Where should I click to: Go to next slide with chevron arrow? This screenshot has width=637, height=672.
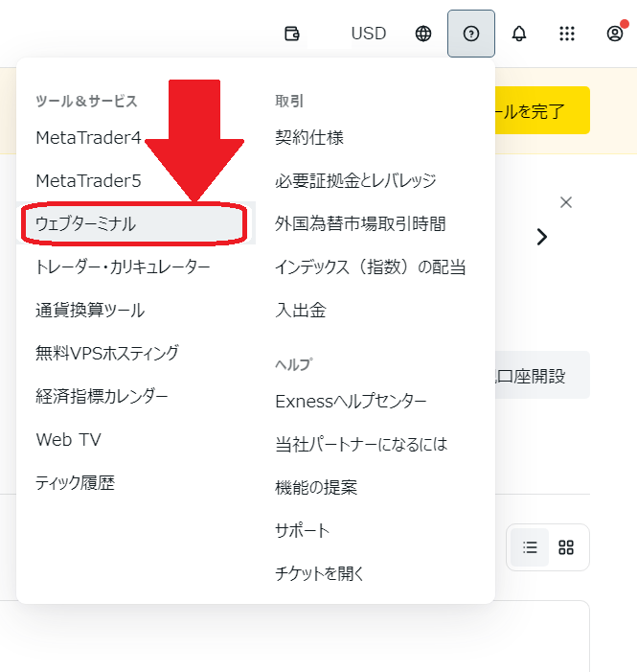tap(542, 237)
